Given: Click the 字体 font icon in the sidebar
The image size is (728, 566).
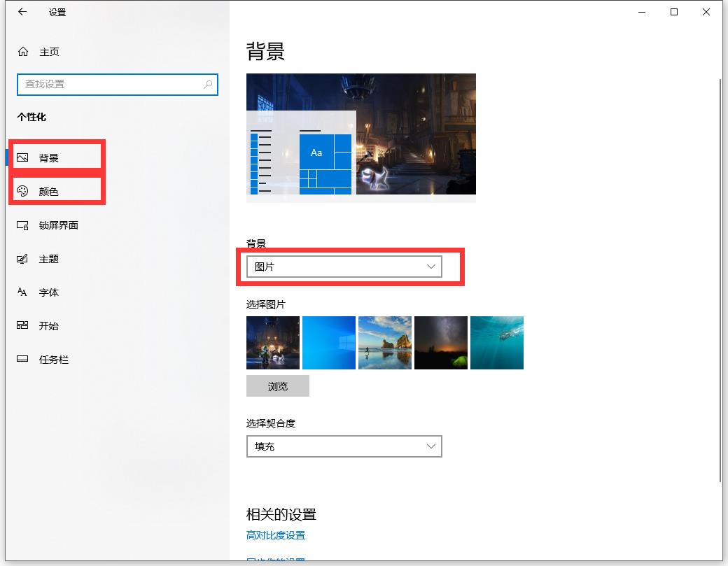Looking at the screenshot, I should (x=22, y=292).
